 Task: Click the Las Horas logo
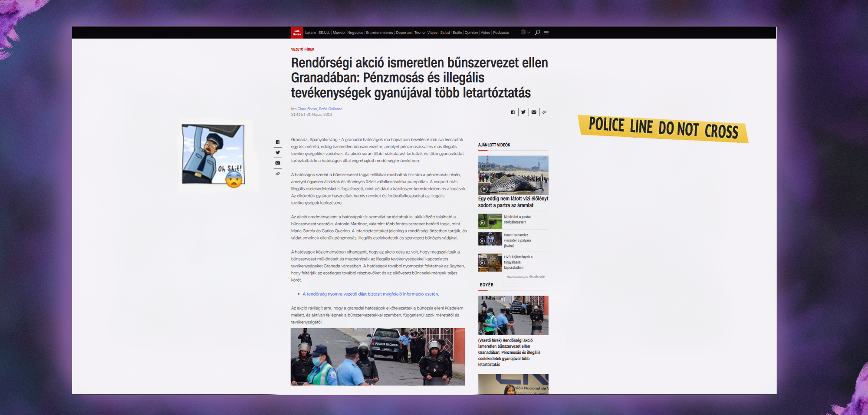coord(297,33)
